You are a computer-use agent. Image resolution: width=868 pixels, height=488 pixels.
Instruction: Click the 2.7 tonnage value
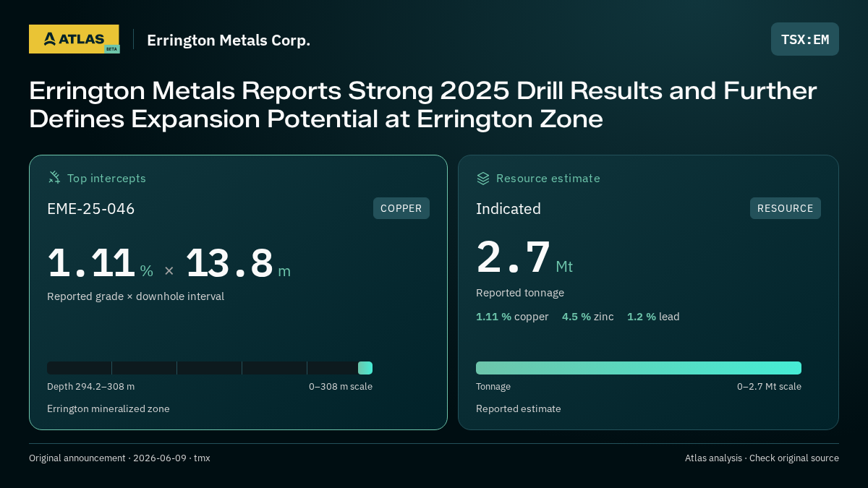pos(514,257)
